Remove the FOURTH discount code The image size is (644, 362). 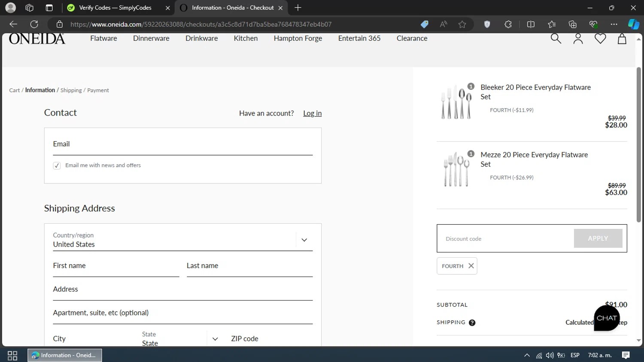471,266
